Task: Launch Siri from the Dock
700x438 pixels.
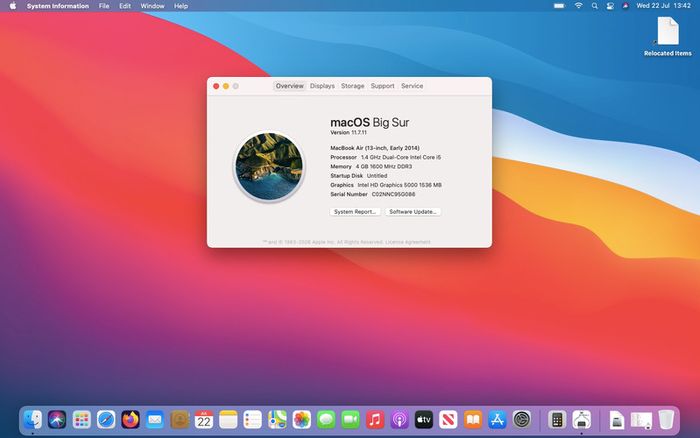Action: tap(57, 420)
